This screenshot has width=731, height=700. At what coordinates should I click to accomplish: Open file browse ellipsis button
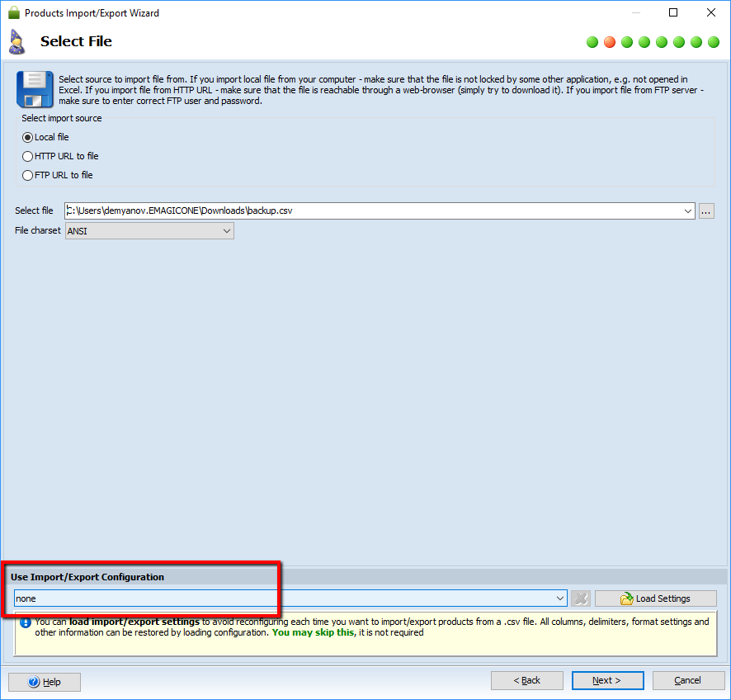click(706, 210)
